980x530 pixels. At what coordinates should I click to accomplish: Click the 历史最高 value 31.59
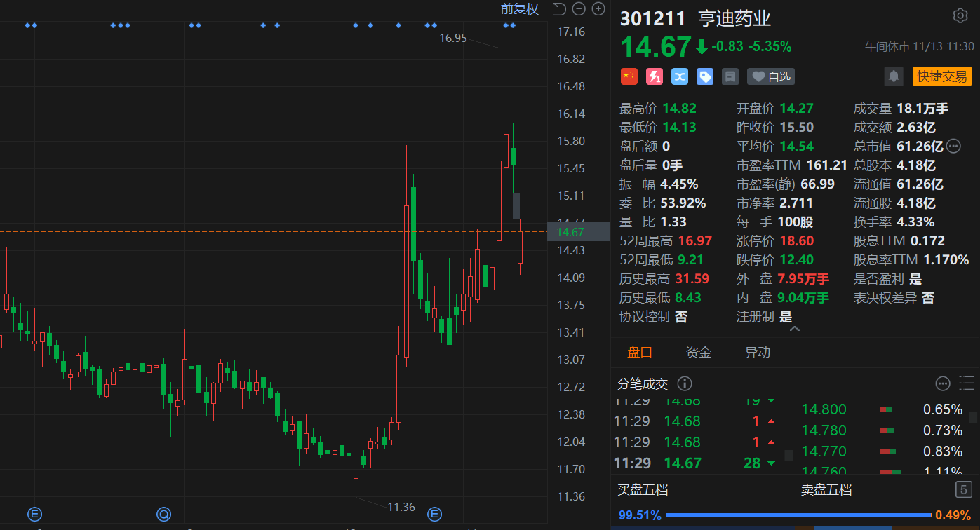coord(694,278)
